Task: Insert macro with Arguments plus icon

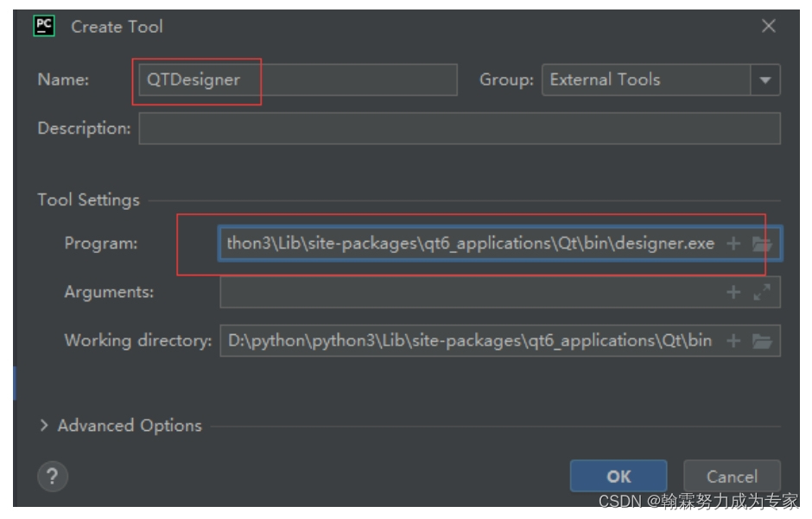Action: 733,293
